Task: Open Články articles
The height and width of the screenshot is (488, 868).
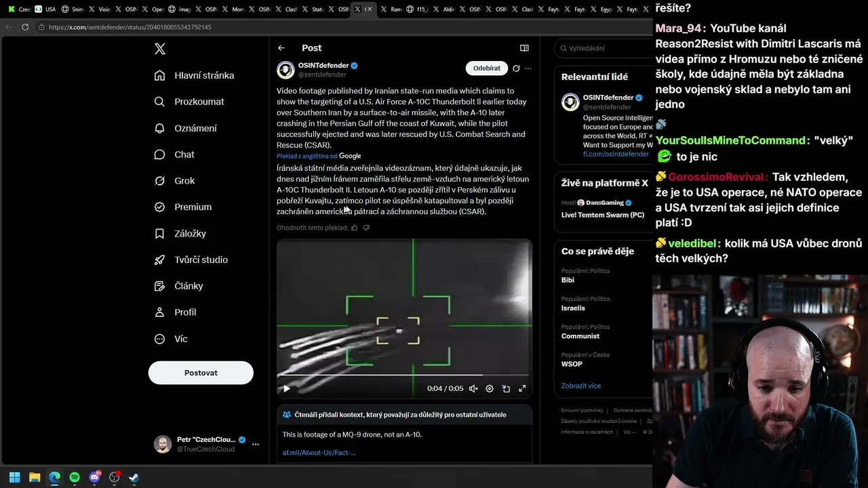Action: pos(178,286)
